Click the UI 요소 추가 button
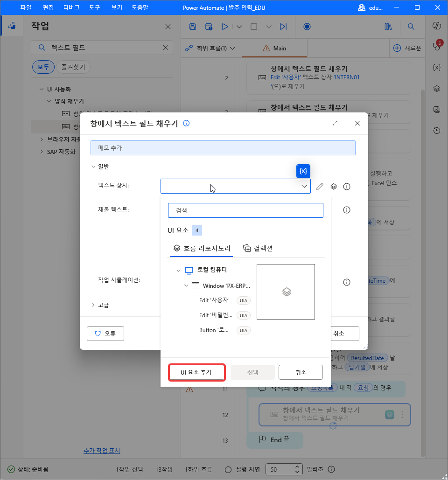448x480 pixels. pos(196,372)
